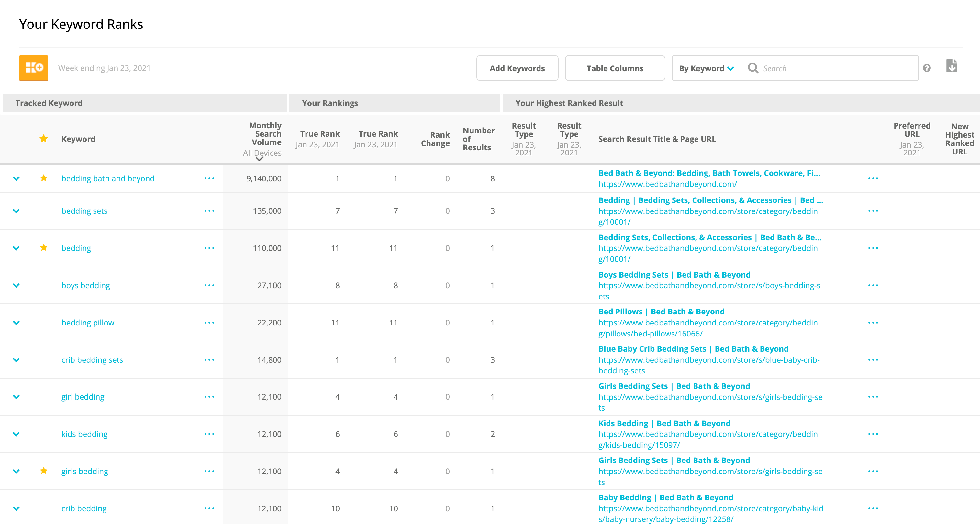Screen dimensions: 980x524
Task: Open URL options dots for bedbathandbeyond.com homepage result
Action: (x=873, y=178)
